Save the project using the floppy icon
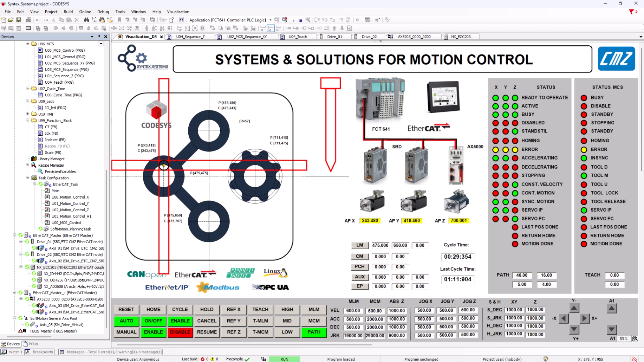 pyautogui.click(x=19, y=20)
